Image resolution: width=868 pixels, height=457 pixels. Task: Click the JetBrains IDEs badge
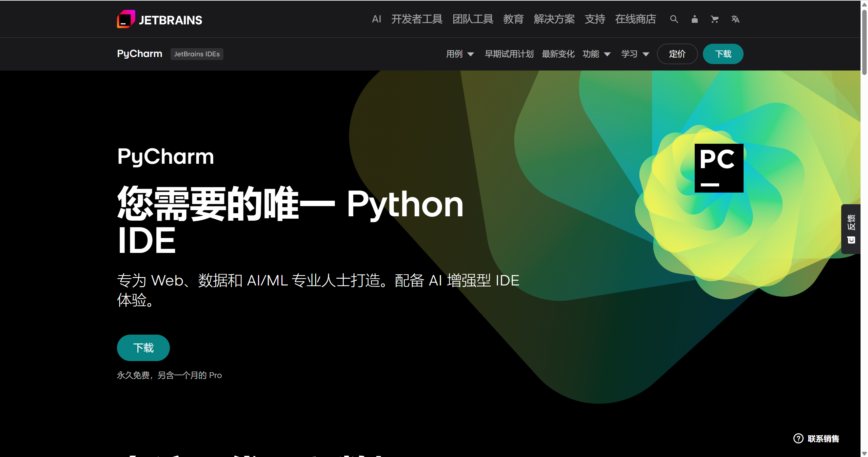[197, 54]
